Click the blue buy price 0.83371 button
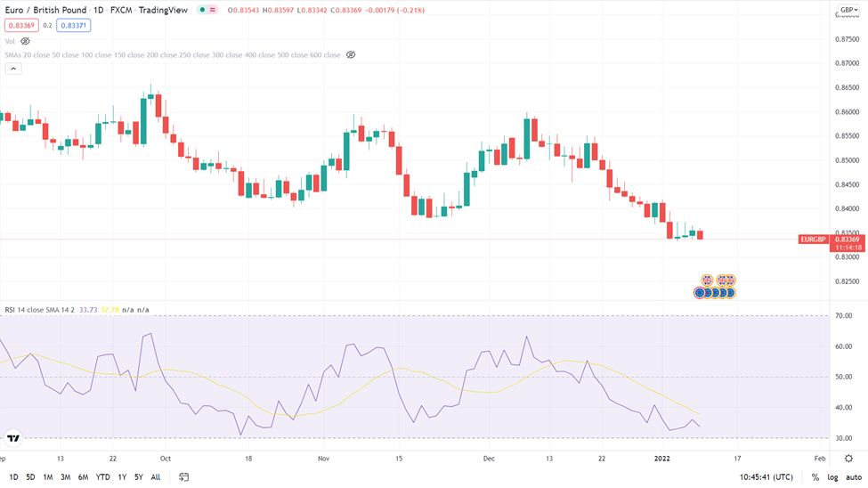The image size is (868, 488). (74, 26)
